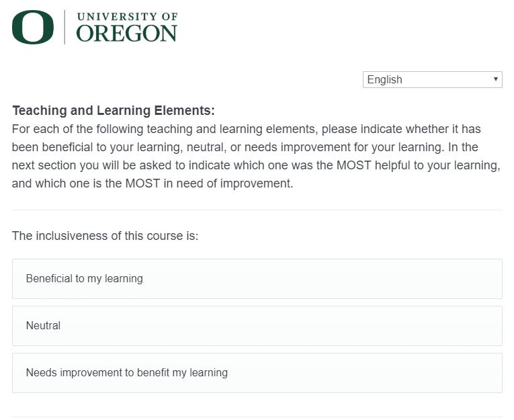This screenshot has height=420, width=514.
Task: Click the divider below the answer options
Action: [x=257, y=417]
